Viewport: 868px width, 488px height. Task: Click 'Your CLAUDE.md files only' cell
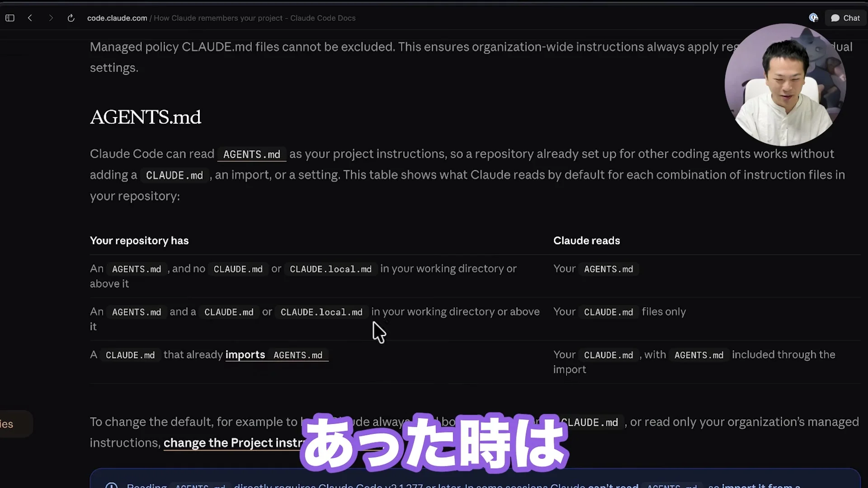(619, 312)
